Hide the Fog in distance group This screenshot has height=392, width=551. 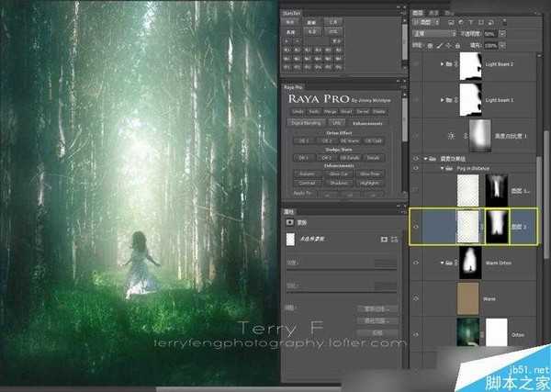(x=416, y=169)
